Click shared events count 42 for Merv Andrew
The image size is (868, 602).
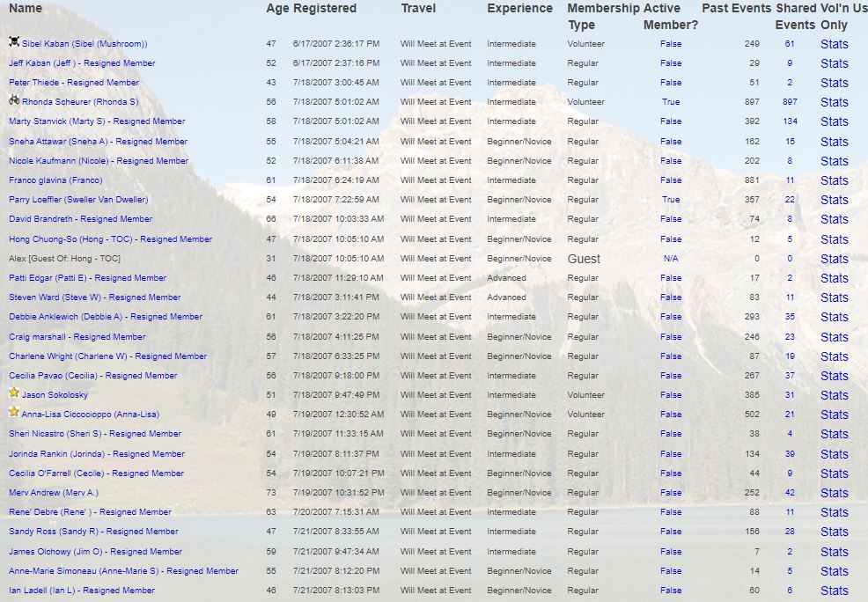790,493
